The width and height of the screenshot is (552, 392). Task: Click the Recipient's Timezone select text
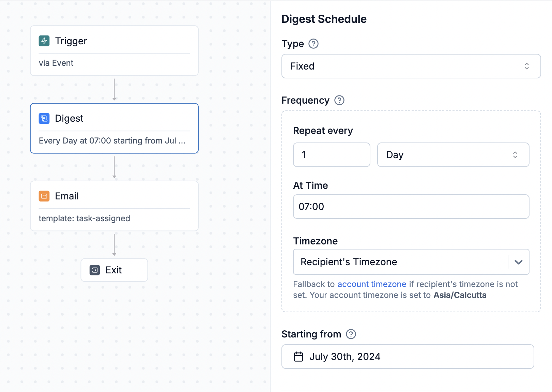coord(349,262)
